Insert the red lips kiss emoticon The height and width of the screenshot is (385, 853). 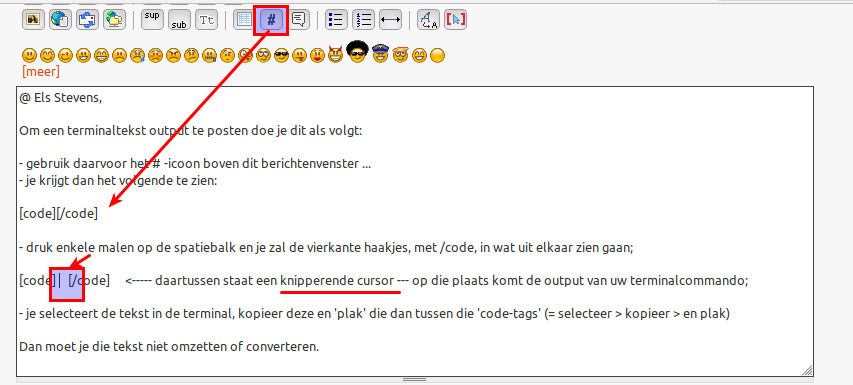point(317,55)
